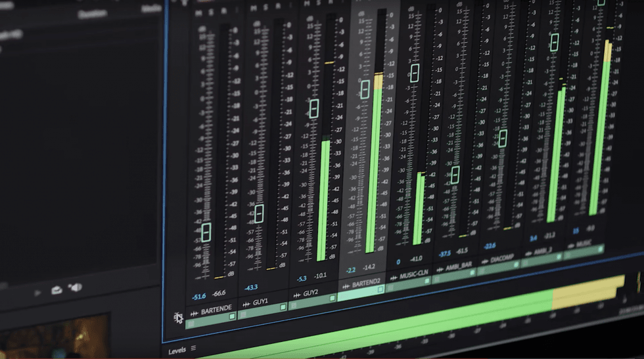Click the waveform icon beside BARTEND2
Image resolution: width=644 pixels, height=359 pixels.
tap(346, 286)
